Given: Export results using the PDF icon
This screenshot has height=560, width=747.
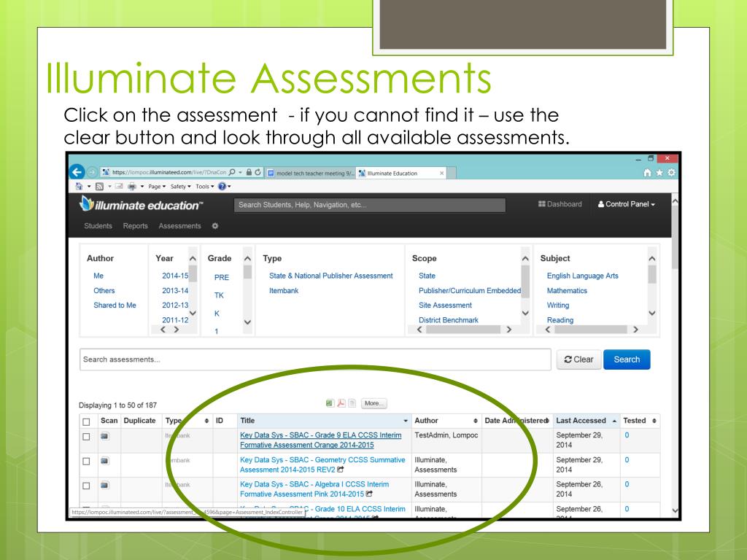Looking at the screenshot, I should tap(341, 403).
